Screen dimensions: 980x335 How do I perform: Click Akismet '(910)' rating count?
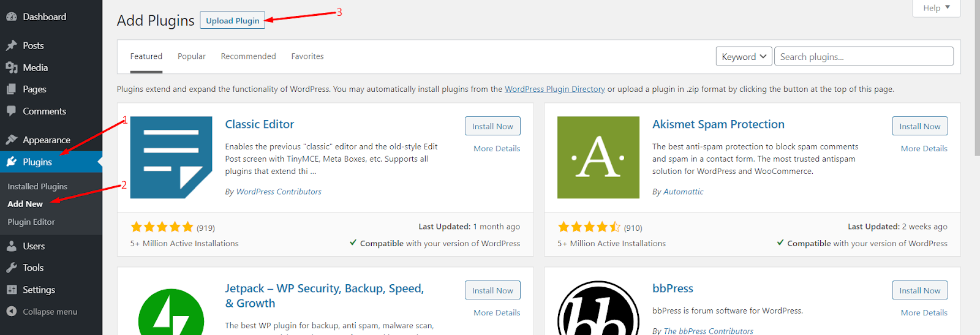pos(633,228)
